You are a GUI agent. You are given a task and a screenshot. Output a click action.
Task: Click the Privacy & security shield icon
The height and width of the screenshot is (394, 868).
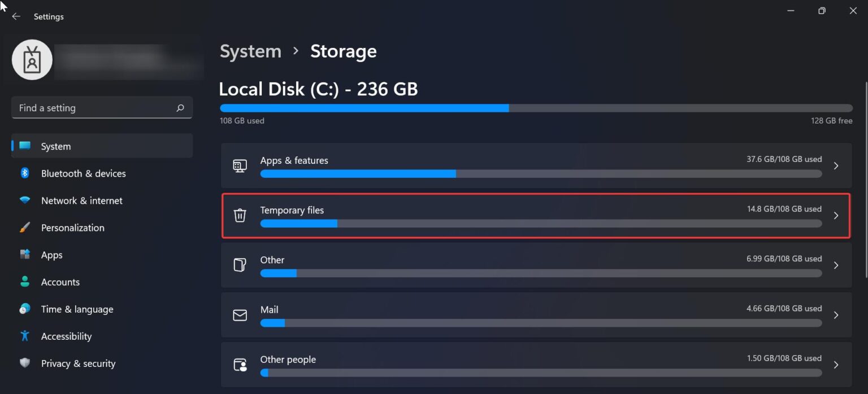[x=25, y=363]
